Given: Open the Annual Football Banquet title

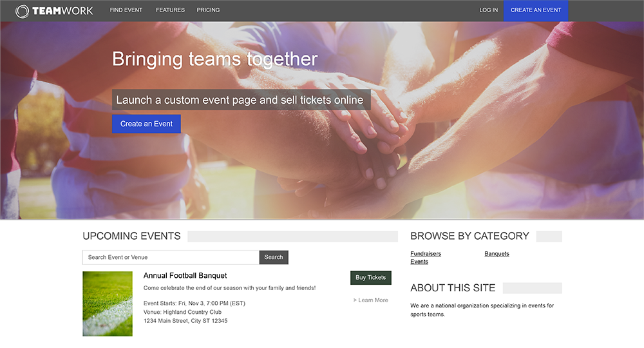Looking at the screenshot, I should pyautogui.click(x=185, y=276).
